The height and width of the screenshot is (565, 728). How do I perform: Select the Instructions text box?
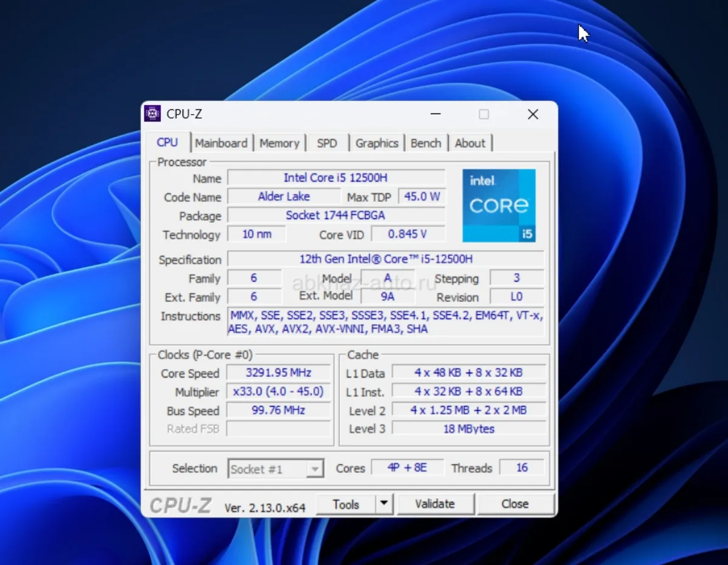click(385, 322)
